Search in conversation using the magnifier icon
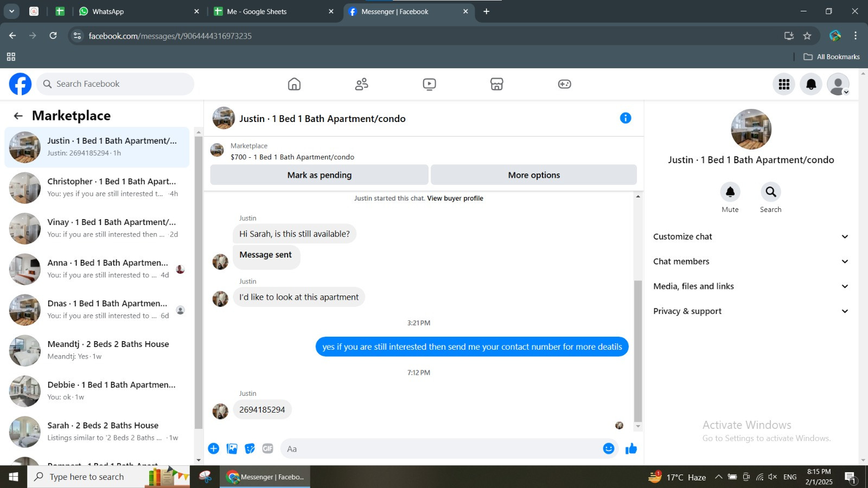Screen dimensions: 868x488 [770, 192]
